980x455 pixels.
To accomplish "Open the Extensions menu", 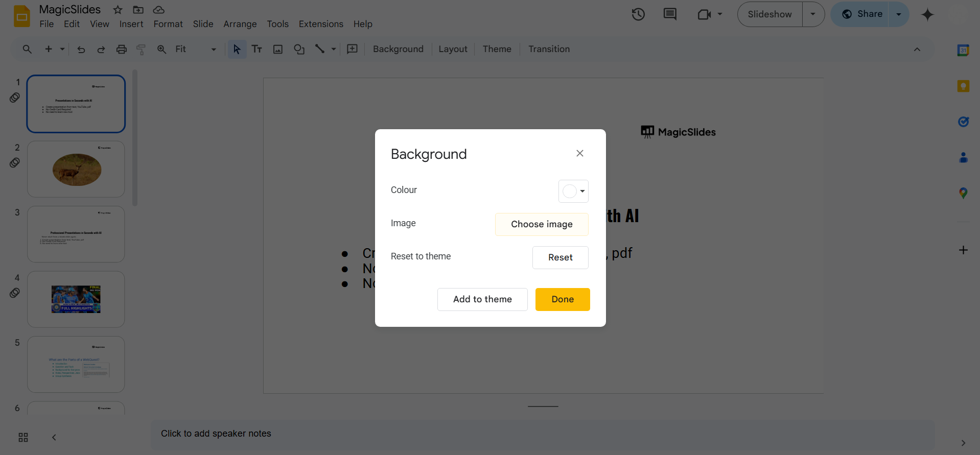I will 321,24.
